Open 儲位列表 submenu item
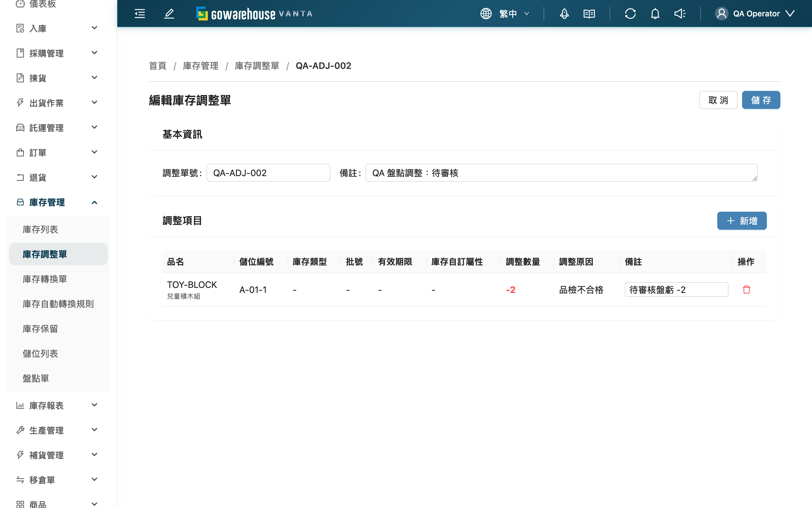Image resolution: width=812 pixels, height=508 pixels. pos(58,354)
